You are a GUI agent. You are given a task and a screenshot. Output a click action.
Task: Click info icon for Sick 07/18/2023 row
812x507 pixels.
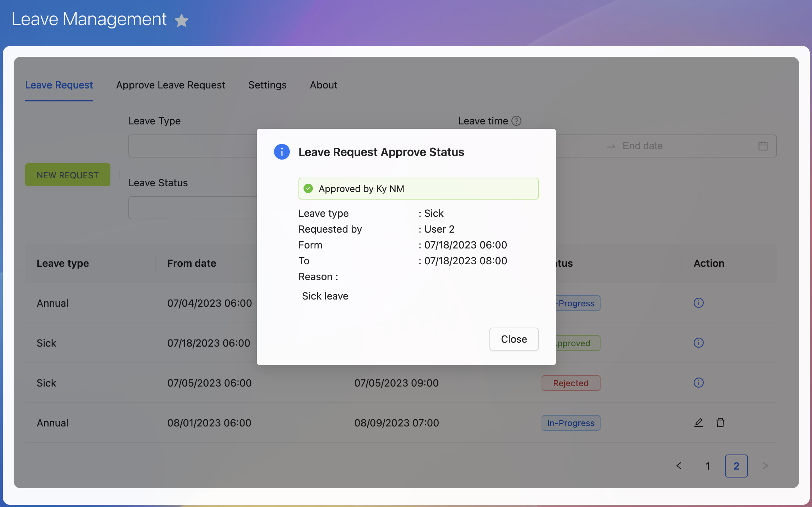[698, 343]
